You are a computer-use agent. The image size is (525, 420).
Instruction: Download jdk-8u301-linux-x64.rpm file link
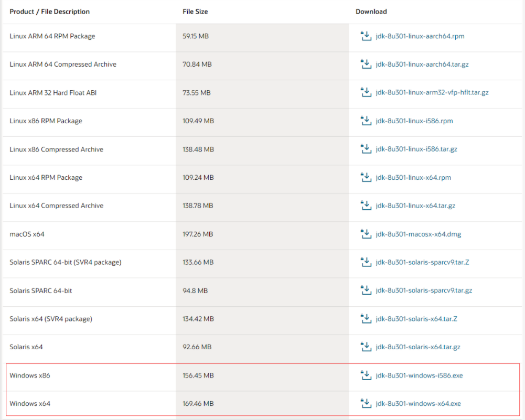tap(413, 177)
